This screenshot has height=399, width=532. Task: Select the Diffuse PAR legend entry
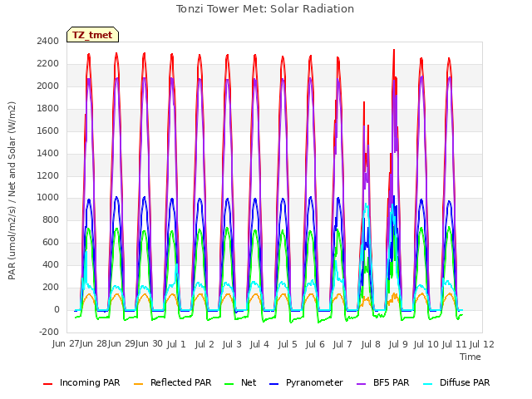click(456, 382)
